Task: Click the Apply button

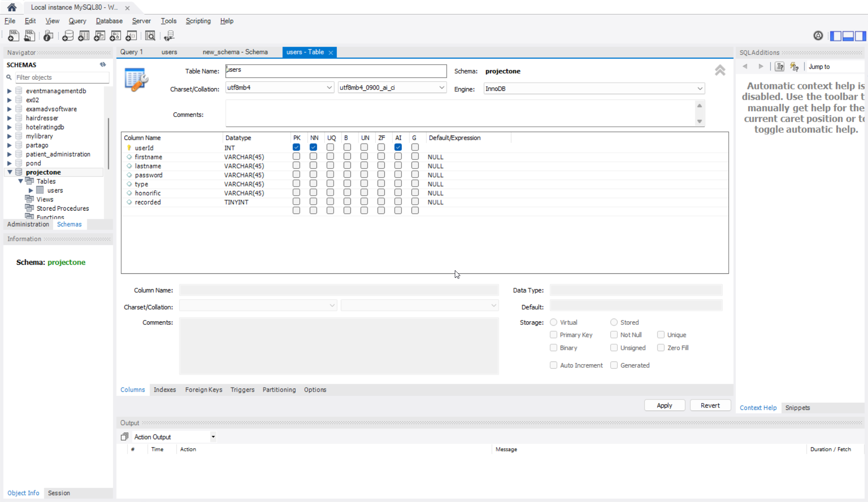Action: tap(664, 405)
